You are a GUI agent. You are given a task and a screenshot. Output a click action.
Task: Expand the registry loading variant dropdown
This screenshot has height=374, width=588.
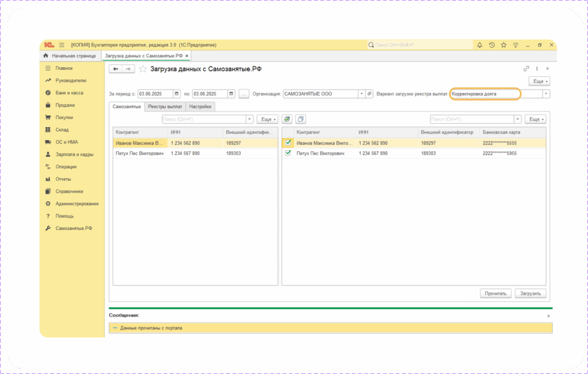[x=546, y=94]
